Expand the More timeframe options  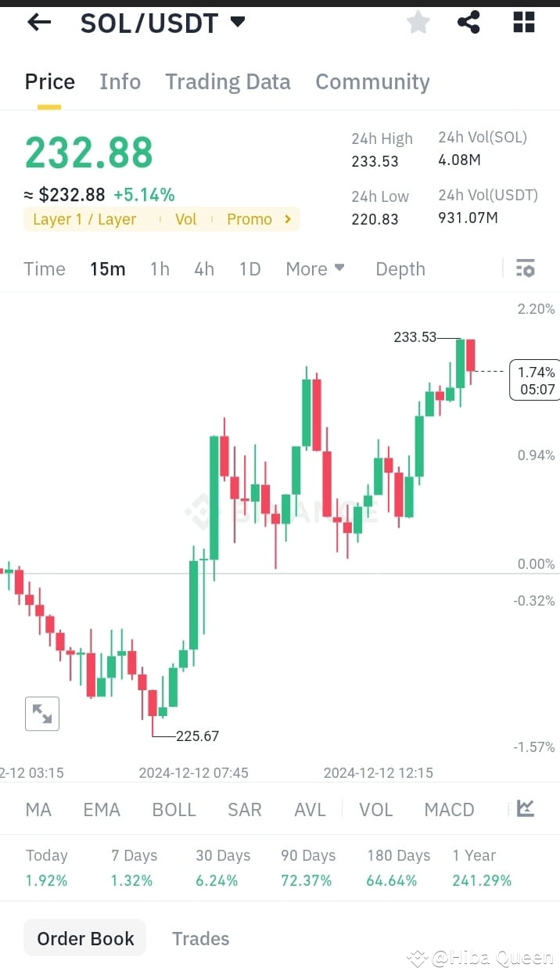pos(314,268)
